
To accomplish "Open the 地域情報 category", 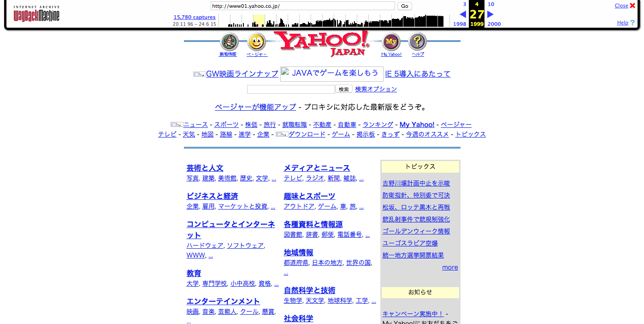I will [x=298, y=253].
